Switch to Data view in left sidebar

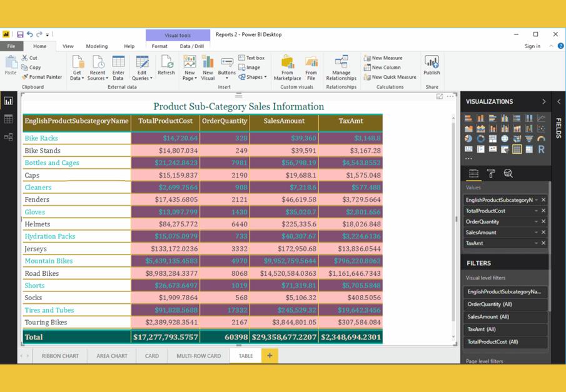pos(9,119)
